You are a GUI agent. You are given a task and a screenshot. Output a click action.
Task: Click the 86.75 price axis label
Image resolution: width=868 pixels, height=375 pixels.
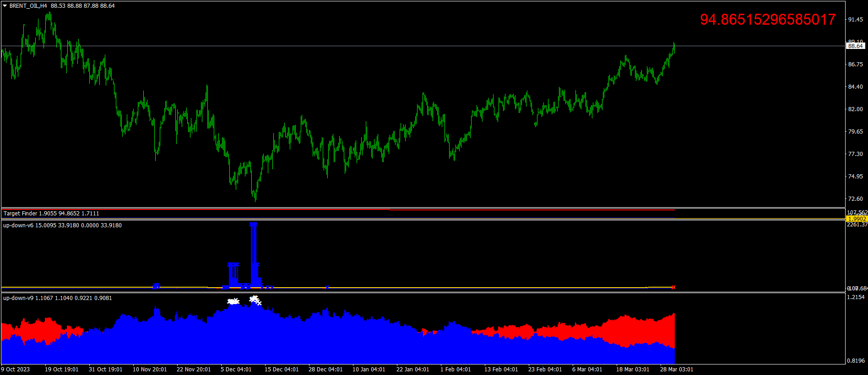(855, 64)
